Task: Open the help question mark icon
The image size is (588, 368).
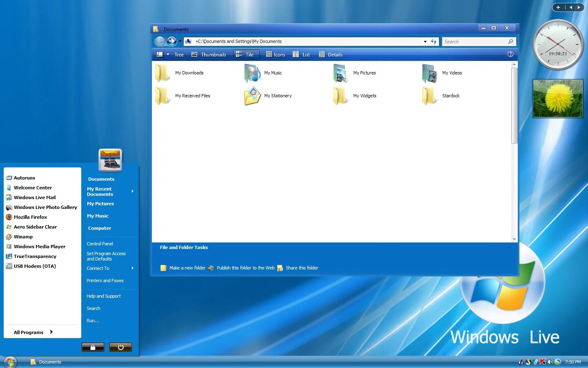Action: pyautogui.click(x=510, y=54)
